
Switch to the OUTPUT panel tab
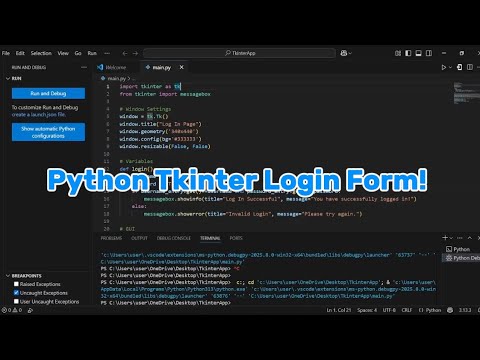139,238
